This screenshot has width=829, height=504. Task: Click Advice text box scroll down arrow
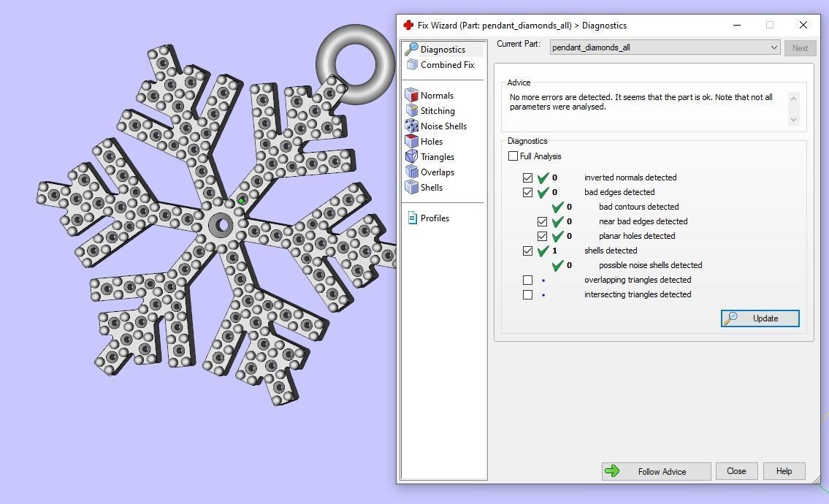point(793,120)
